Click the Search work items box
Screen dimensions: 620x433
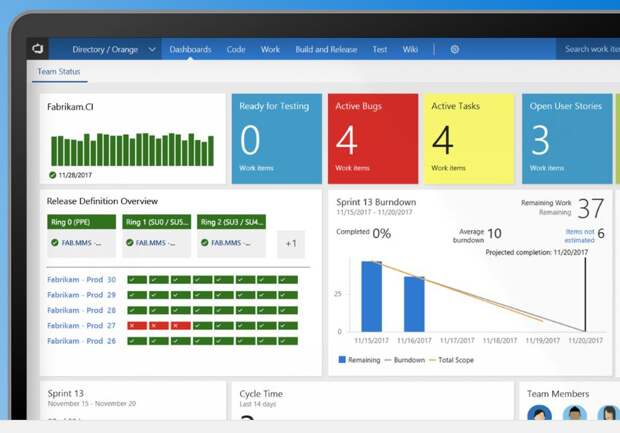(x=588, y=49)
